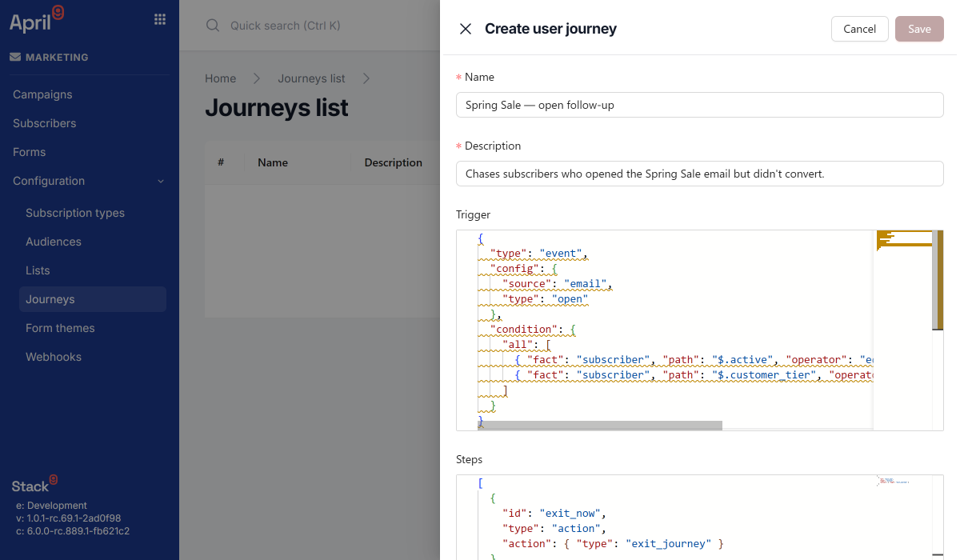Close the Create user journey panel
This screenshot has height=560, width=960.
(466, 29)
